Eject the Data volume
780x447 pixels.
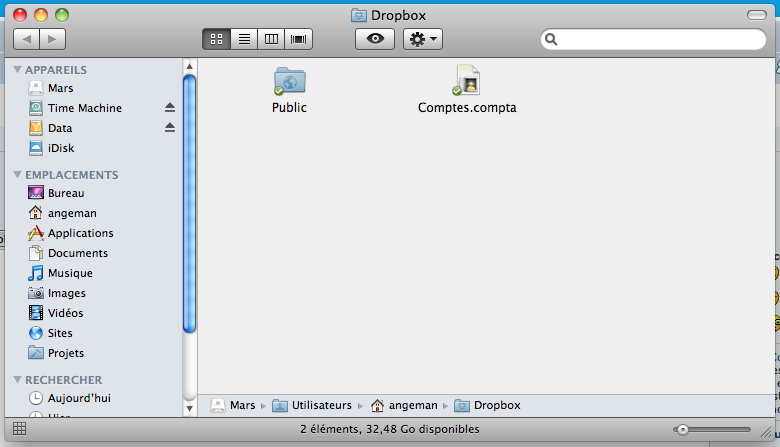point(170,127)
